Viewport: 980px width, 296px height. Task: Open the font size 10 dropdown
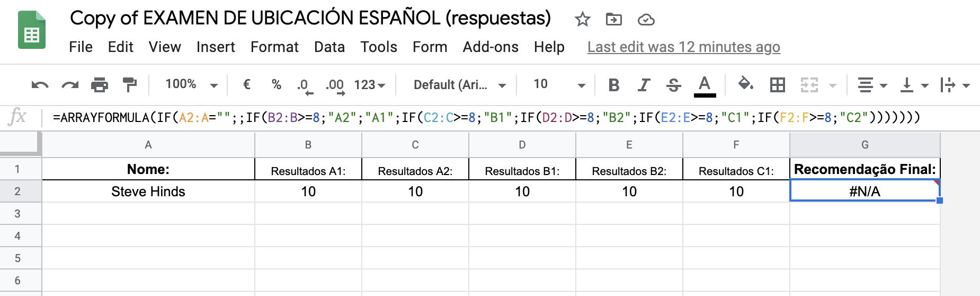[x=559, y=84]
